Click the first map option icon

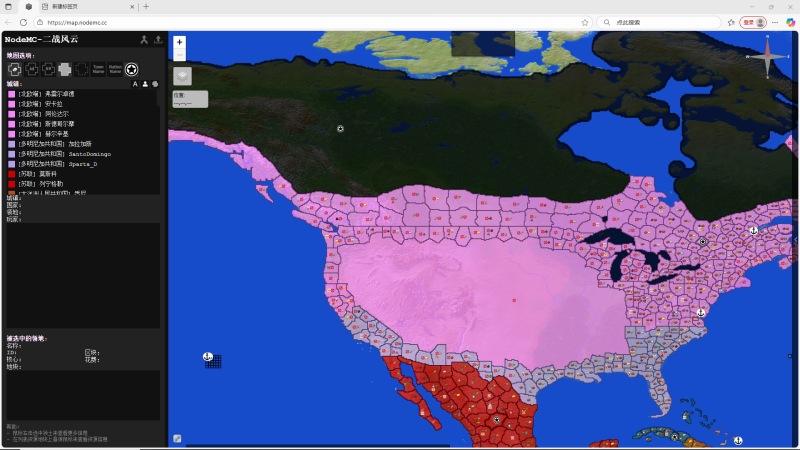15,69
